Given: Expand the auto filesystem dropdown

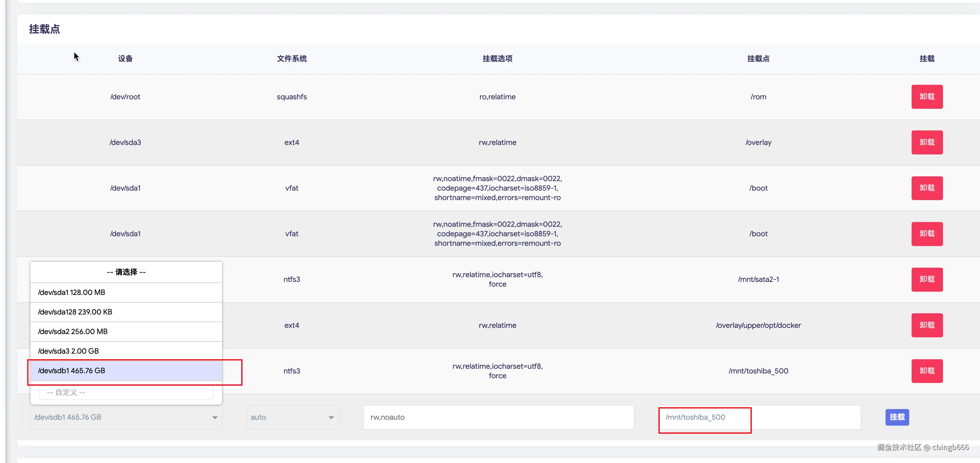Looking at the screenshot, I should point(292,417).
